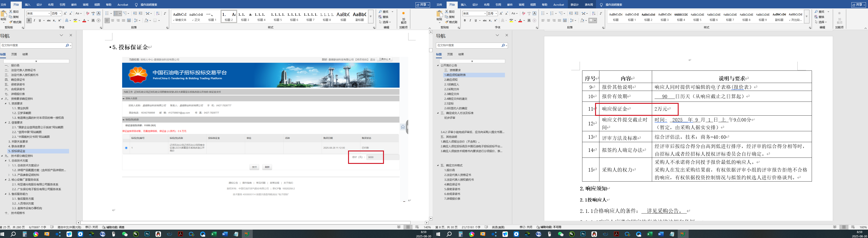Open the Table Design (表设计) tab in right window

[574, 5]
